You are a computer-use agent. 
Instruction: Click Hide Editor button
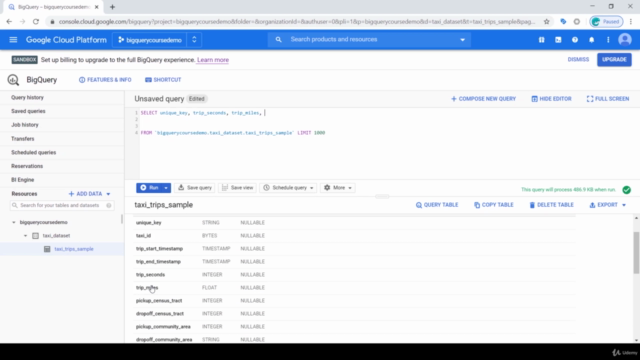coord(551,99)
